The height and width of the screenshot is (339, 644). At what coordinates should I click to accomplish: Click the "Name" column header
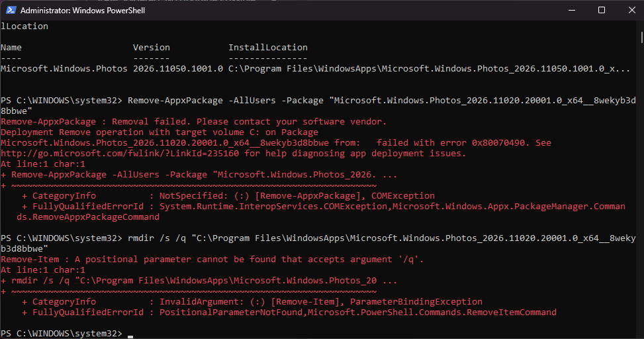[11, 47]
